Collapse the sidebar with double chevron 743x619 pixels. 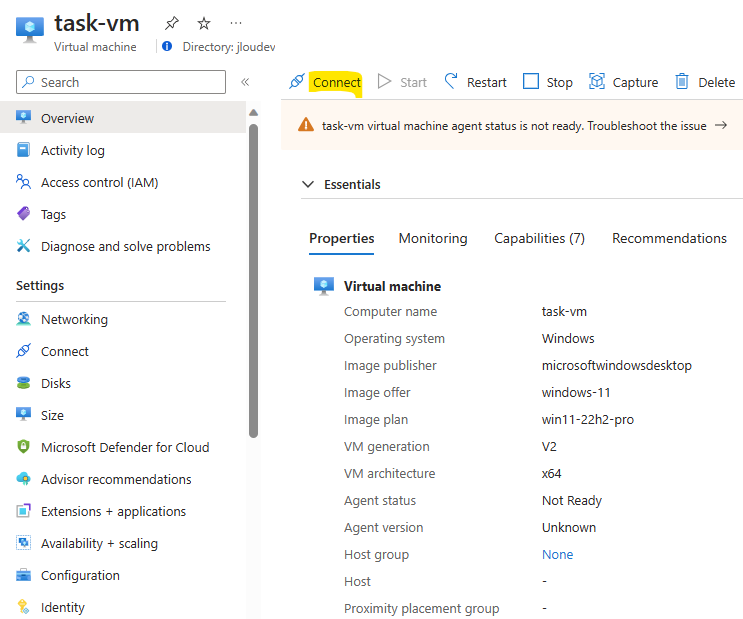(245, 82)
